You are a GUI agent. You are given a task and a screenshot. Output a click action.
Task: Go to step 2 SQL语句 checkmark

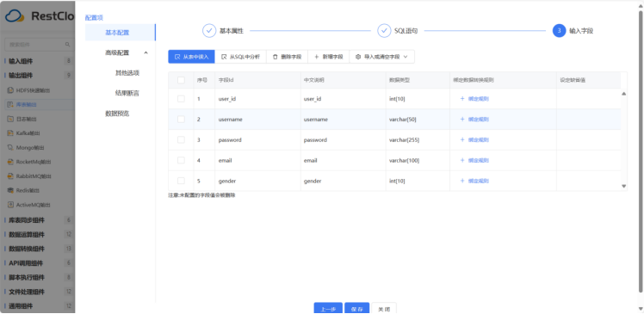click(x=384, y=31)
